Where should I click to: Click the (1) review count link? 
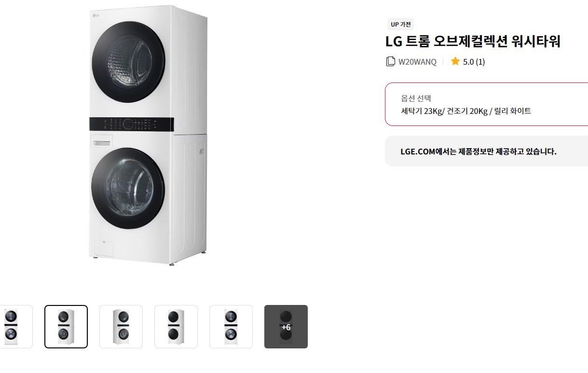(x=481, y=61)
